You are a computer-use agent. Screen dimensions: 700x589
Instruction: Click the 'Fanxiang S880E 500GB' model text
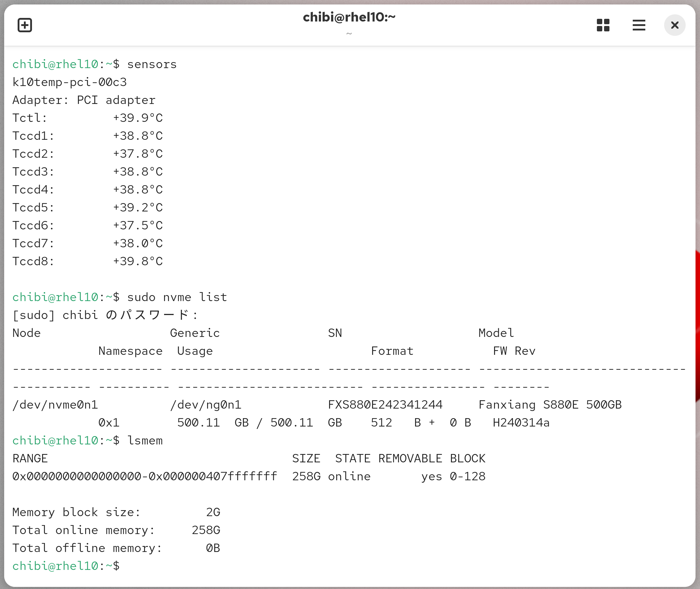tap(550, 405)
